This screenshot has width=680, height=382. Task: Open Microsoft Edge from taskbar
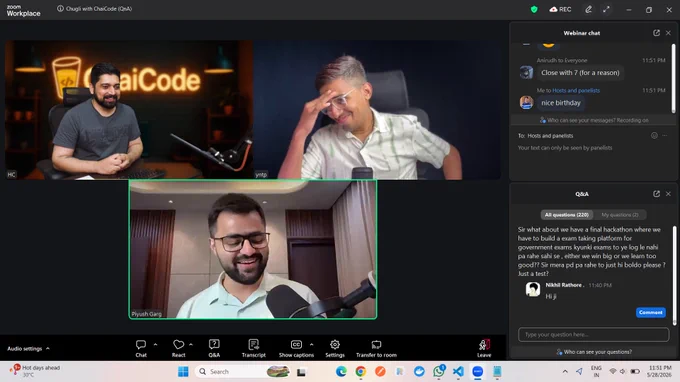[341, 372]
